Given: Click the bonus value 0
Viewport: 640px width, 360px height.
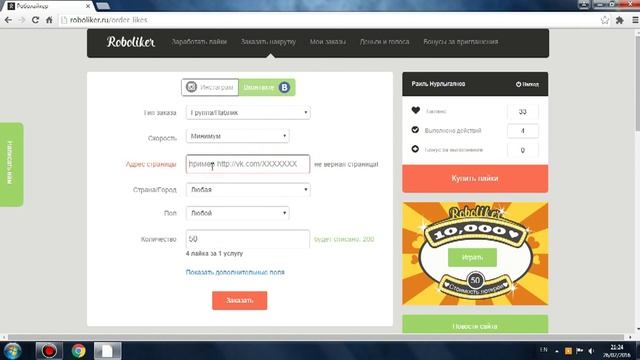Looking at the screenshot, I should coord(522,150).
